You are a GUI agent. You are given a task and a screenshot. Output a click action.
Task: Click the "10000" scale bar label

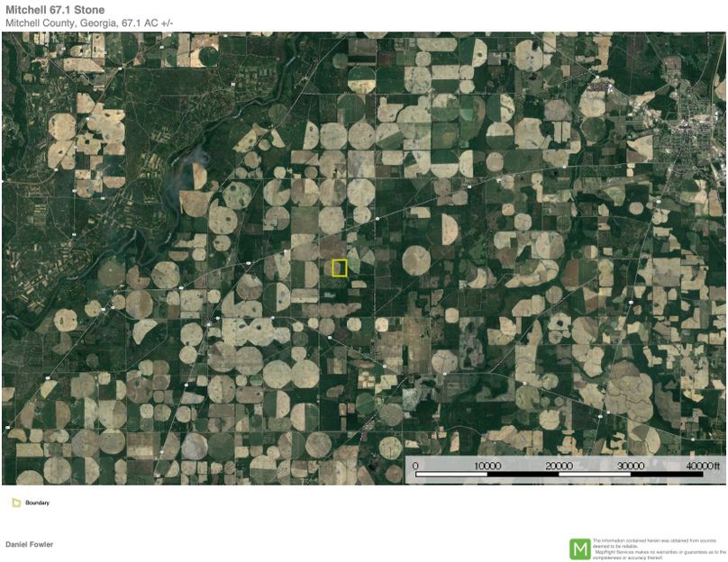click(487, 465)
